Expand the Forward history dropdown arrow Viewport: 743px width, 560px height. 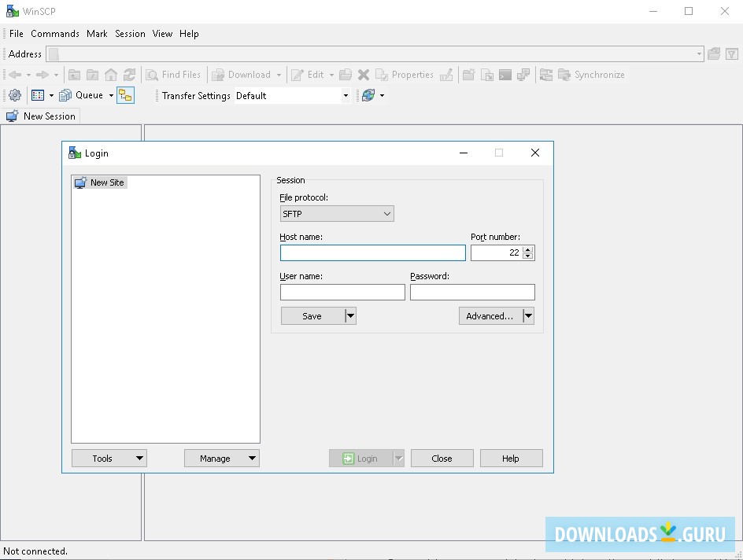click(56, 75)
